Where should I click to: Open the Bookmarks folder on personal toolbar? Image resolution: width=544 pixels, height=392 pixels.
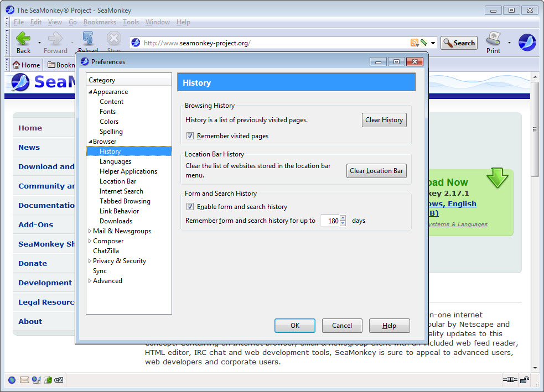61,65
